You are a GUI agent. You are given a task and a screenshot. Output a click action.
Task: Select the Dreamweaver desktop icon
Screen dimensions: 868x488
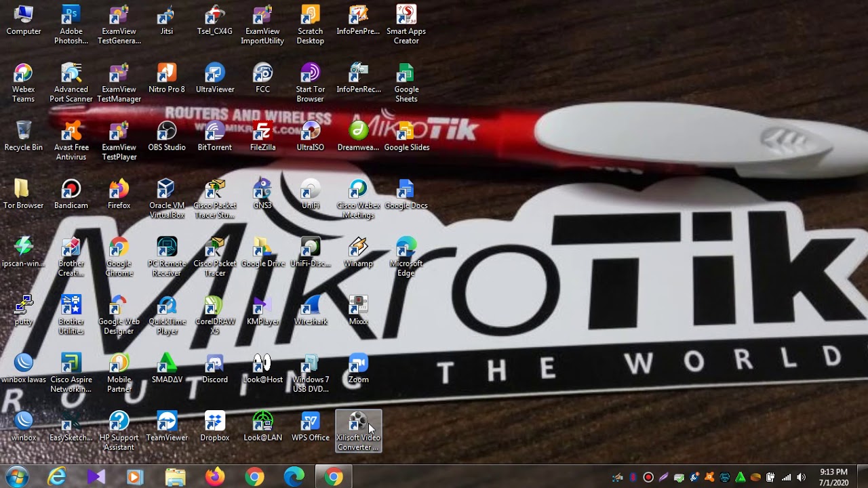click(358, 136)
